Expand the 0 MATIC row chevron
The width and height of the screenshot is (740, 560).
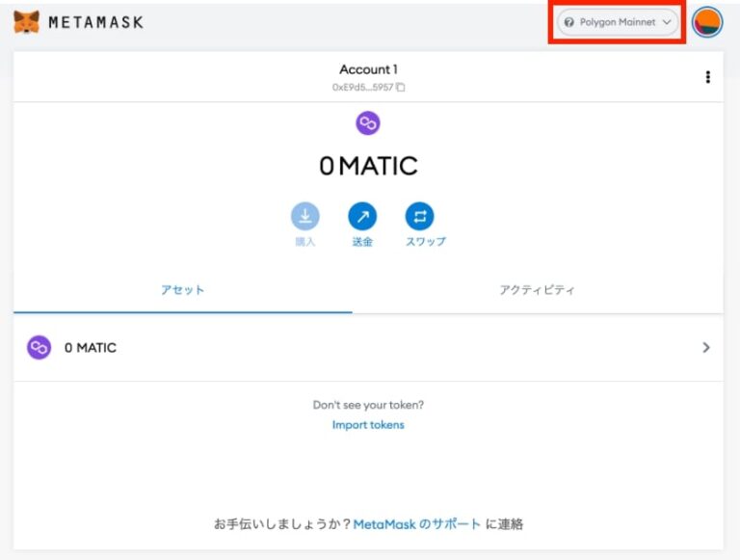706,348
